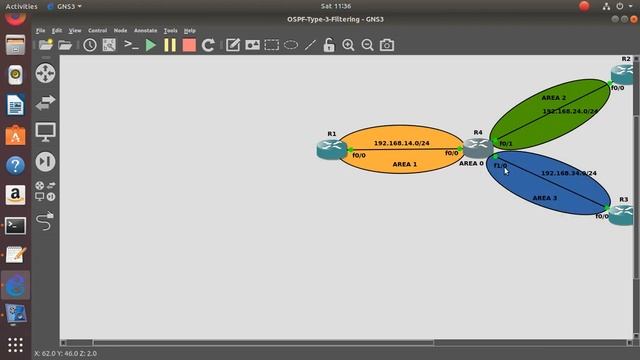Select router R1 on the canvas
The width and height of the screenshot is (640, 360).
pos(331,149)
